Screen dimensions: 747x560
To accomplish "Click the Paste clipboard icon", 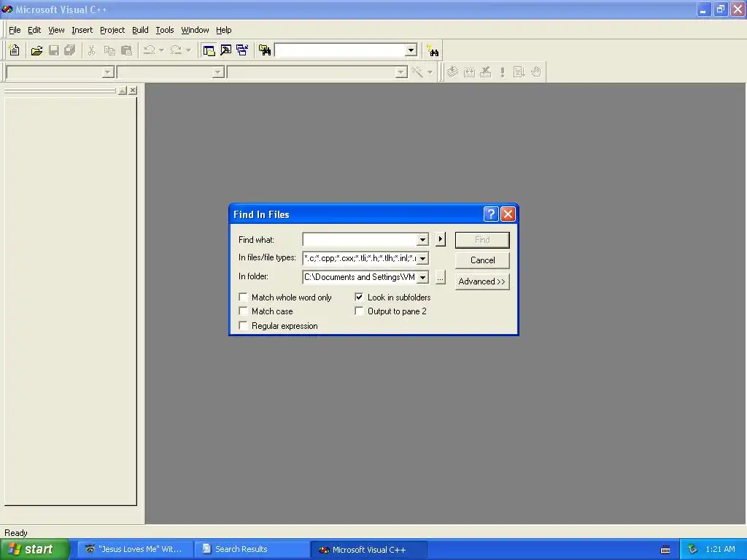I will pyautogui.click(x=127, y=50).
